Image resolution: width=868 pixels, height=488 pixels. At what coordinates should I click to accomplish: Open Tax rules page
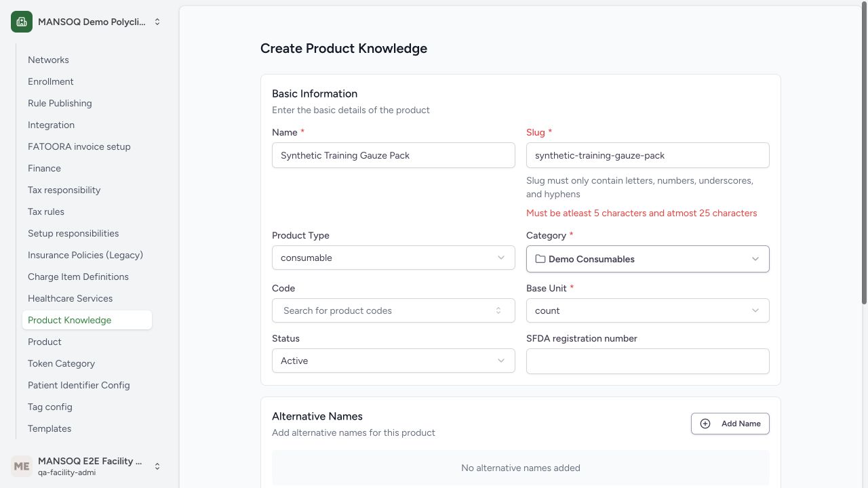click(x=87, y=211)
